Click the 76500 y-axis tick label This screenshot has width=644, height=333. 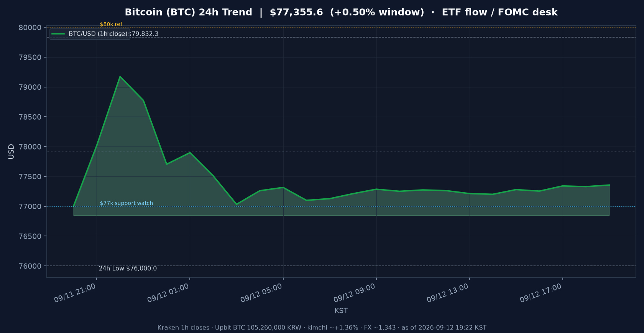[30, 236]
